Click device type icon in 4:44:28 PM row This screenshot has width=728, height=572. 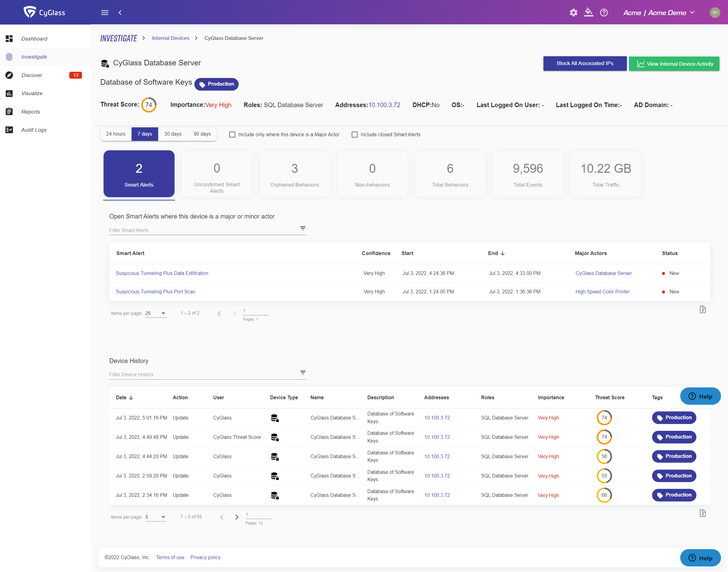point(275,456)
